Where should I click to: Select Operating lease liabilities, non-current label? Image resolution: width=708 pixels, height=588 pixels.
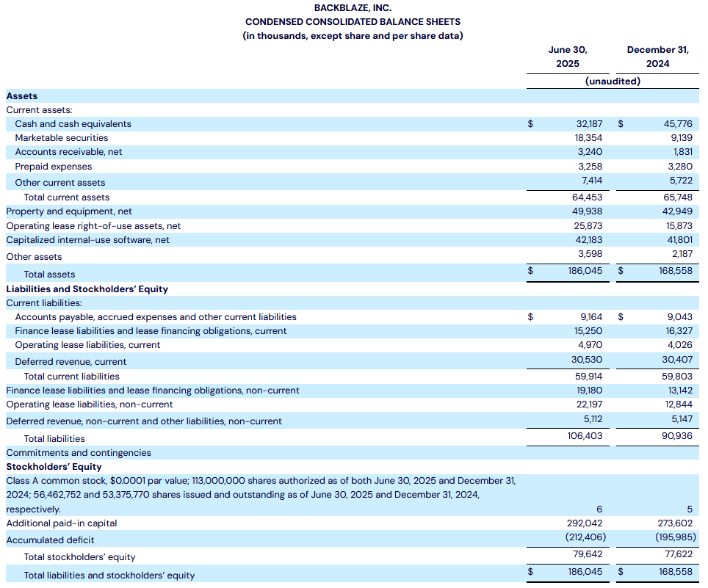[x=90, y=404]
